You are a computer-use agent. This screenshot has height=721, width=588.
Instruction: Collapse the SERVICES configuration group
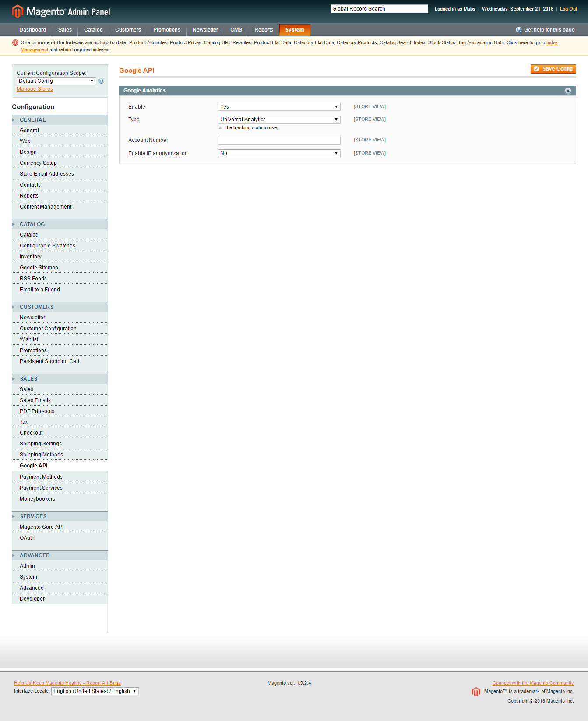click(60, 516)
